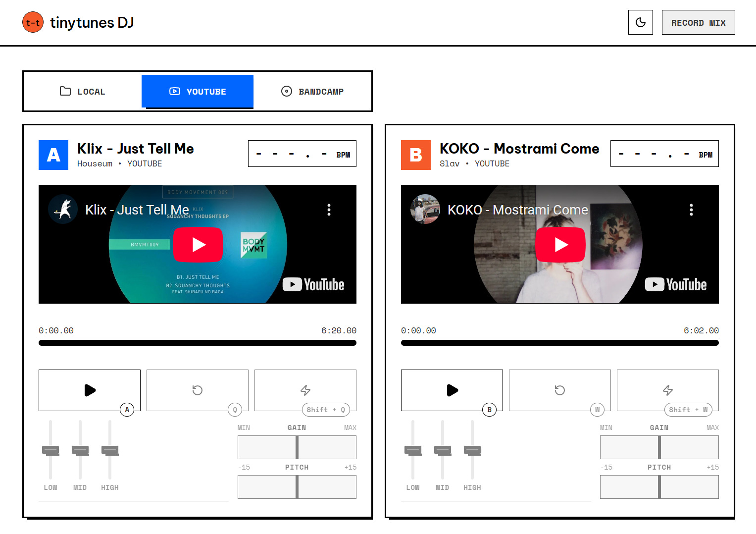Click the orange deck B badge
756x534 pixels.
click(416, 155)
